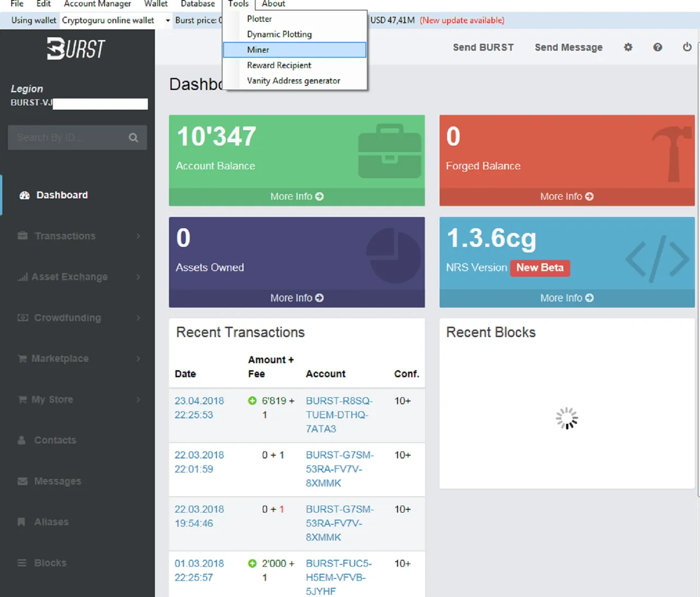Expand the Asset Exchange sidebar chevron
Viewport: 700px width, 597px height.
(138, 277)
